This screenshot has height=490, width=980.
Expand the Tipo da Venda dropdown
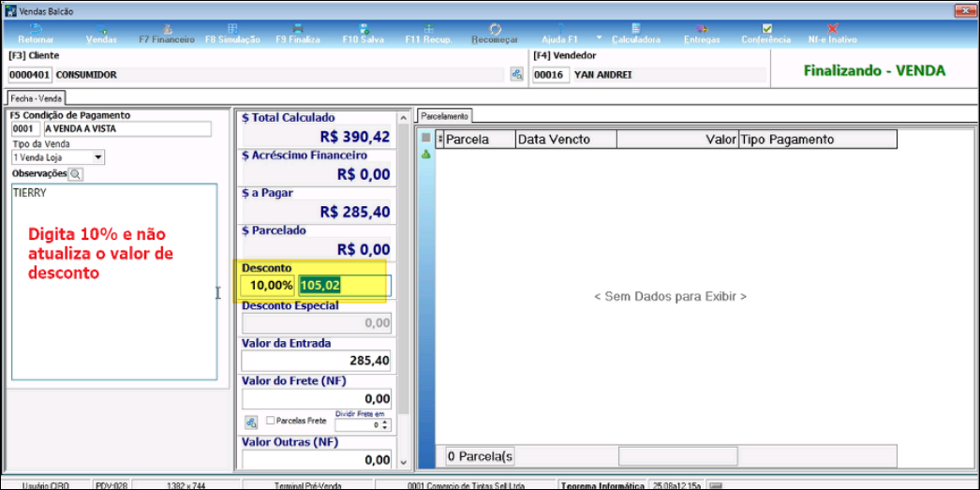(x=98, y=157)
